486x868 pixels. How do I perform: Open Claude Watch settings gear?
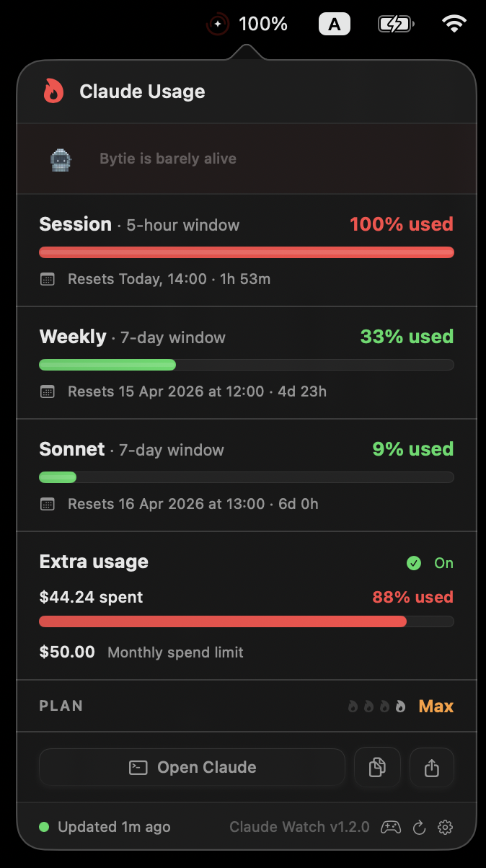click(445, 827)
